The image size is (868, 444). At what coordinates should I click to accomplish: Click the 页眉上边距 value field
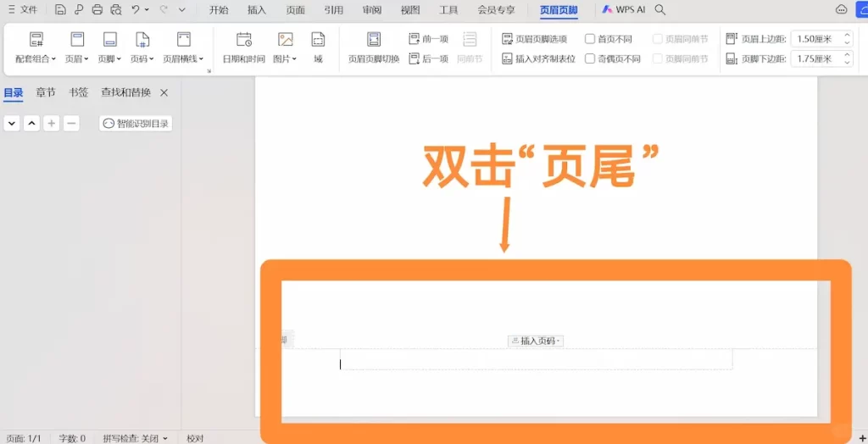pos(815,39)
